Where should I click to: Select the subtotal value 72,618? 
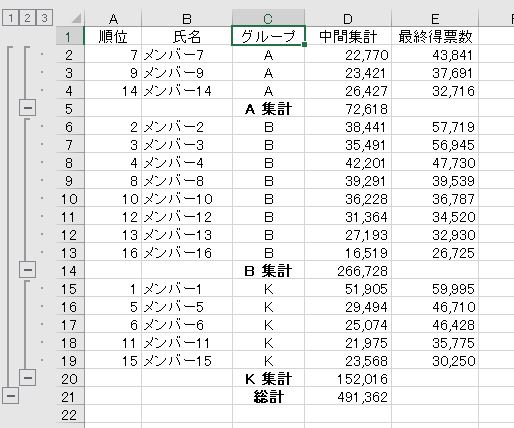348,108
